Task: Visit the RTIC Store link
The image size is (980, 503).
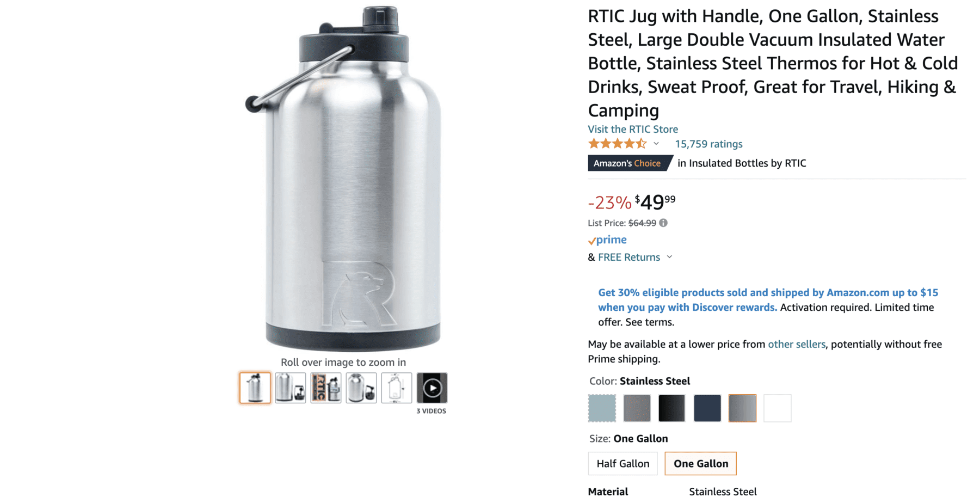Action: [x=633, y=129]
